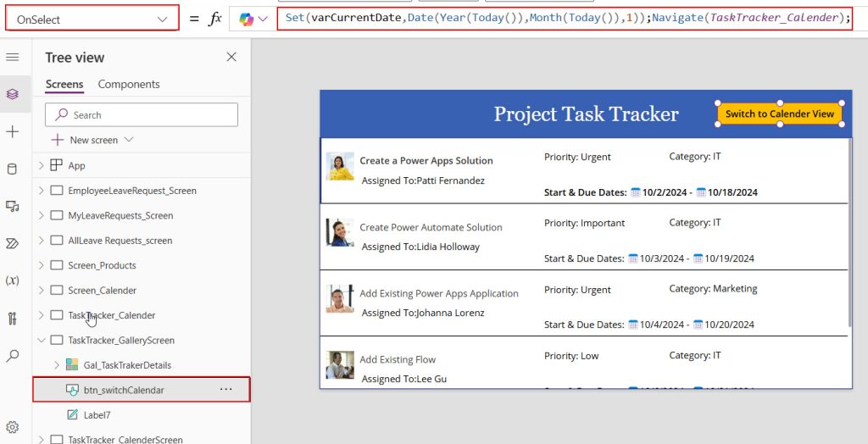Switch to the Screens tab
Viewport: 868px width, 444px height.
64,84
